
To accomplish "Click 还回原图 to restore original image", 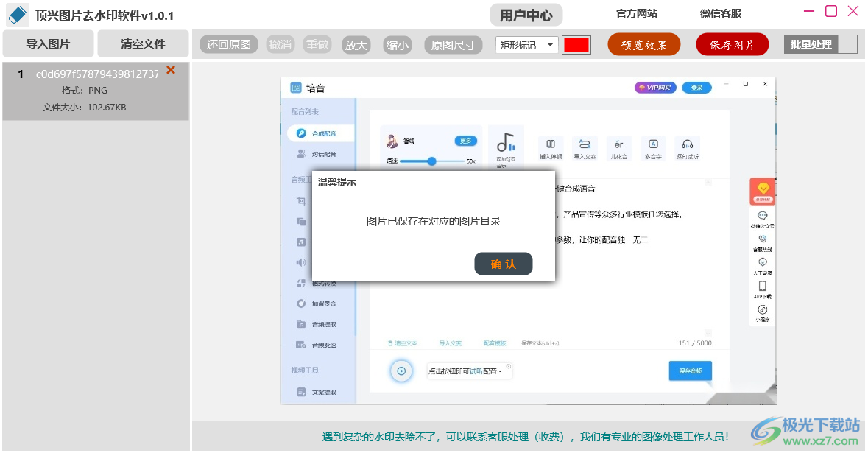I will pyautogui.click(x=229, y=45).
